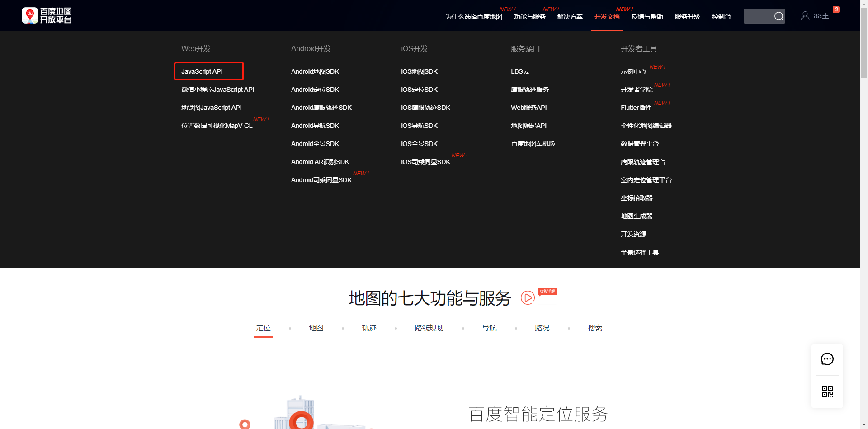The image size is (868, 429).
Task: Click the 功能详解 badge
Action: (x=547, y=292)
